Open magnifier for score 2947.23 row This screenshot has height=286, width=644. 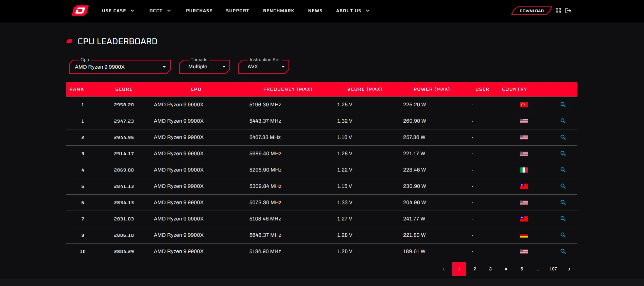tap(563, 121)
